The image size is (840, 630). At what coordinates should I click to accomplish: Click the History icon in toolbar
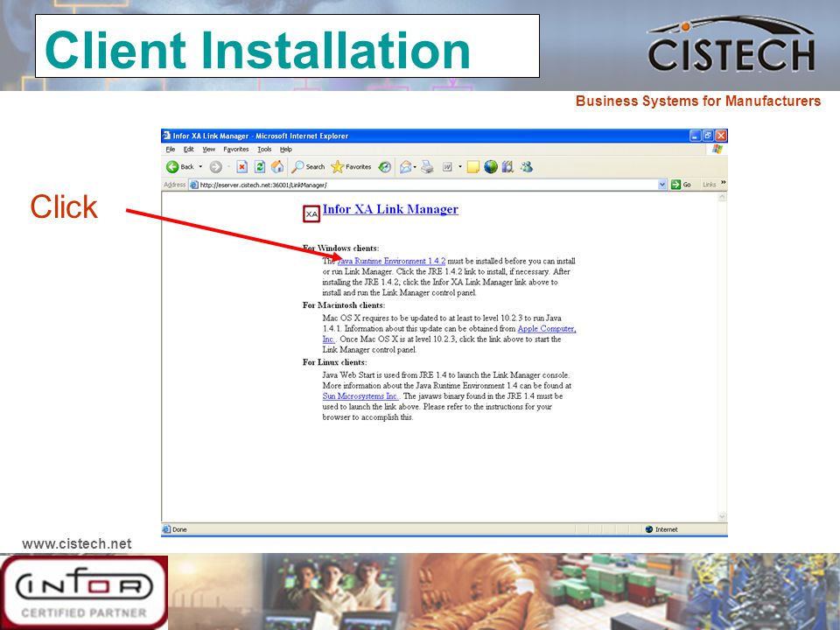(x=384, y=167)
